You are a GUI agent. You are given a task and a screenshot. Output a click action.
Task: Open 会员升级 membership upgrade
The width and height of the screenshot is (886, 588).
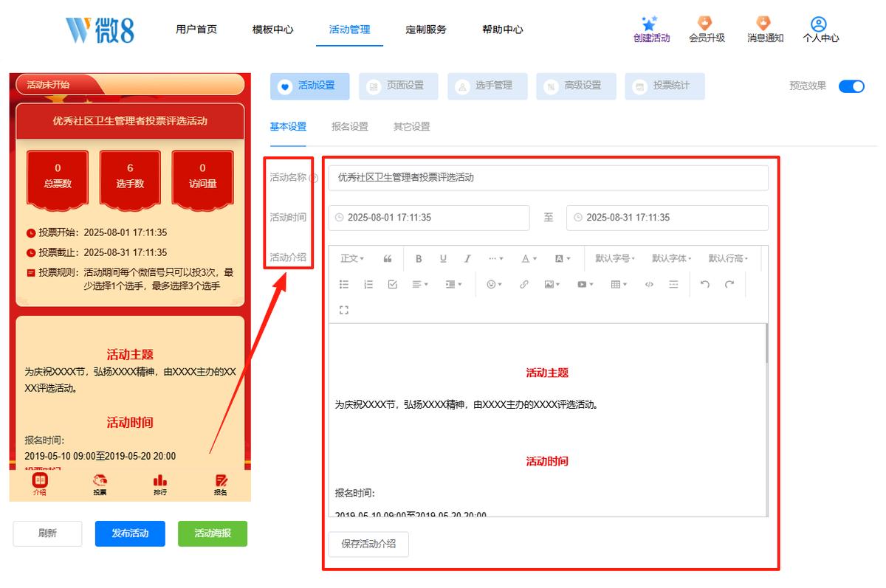point(707,30)
